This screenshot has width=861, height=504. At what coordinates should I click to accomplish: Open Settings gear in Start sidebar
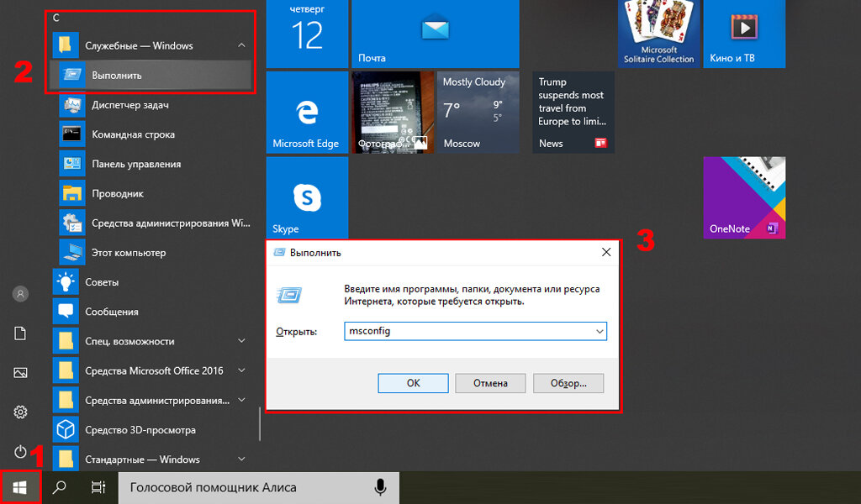coord(20,412)
